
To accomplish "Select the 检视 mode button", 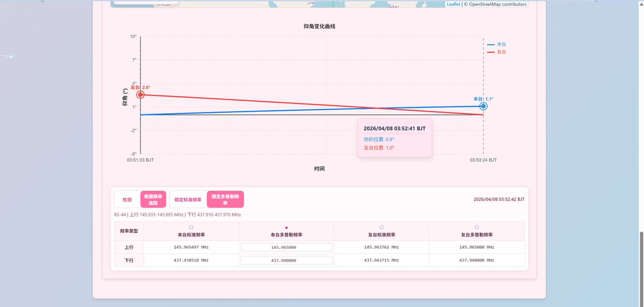I will (x=127, y=199).
